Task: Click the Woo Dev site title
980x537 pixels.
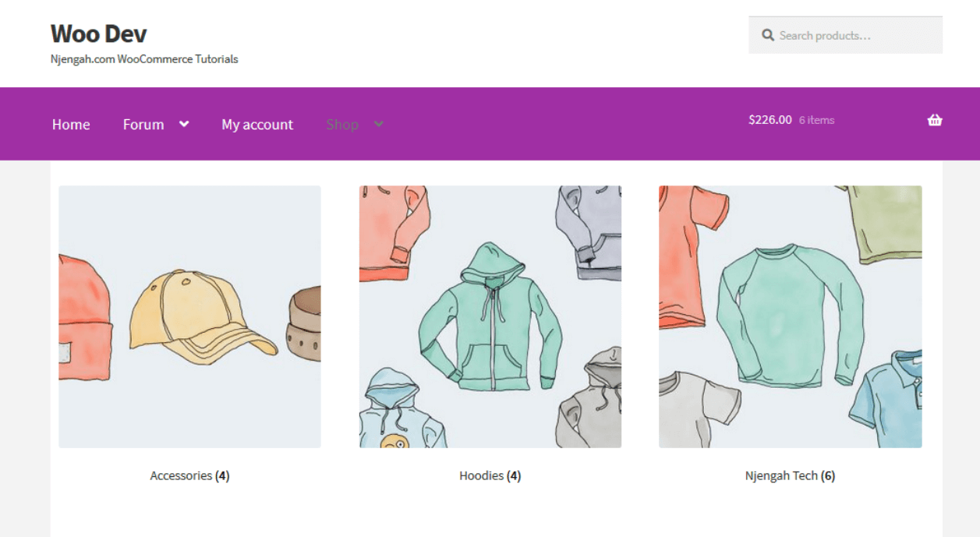Action: coord(98,34)
